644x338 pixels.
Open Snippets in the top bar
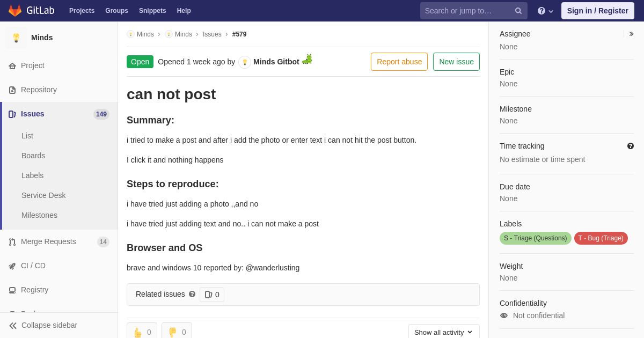(x=152, y=11)
